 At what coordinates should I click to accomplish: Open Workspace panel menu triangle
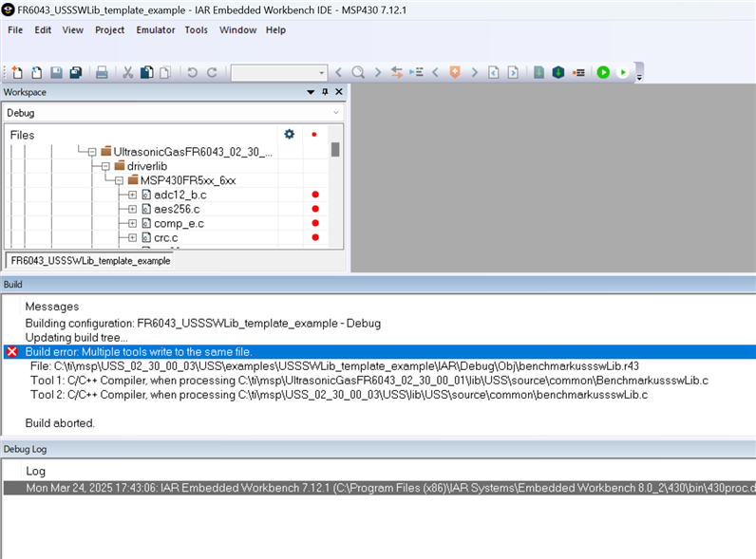pyautogui.click(x=311, y=92)
